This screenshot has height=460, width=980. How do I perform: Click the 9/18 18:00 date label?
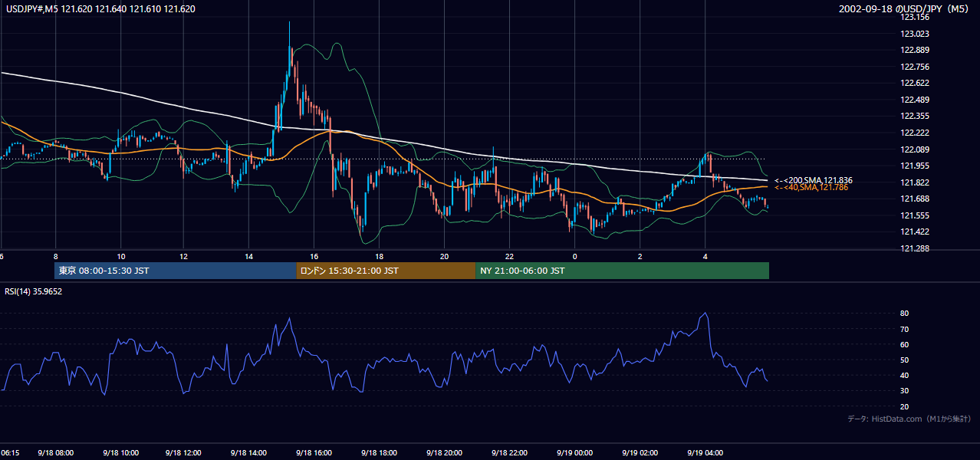(380, 453)
